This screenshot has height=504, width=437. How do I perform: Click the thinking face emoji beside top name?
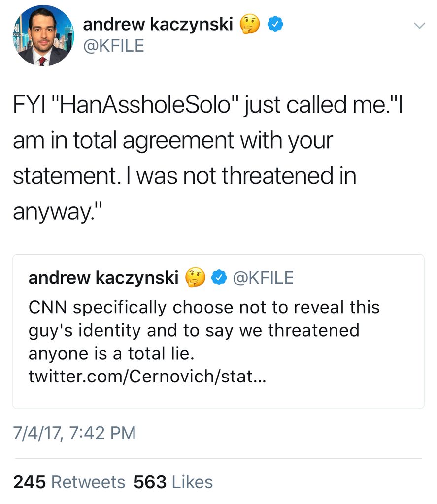tap(249, 24)
